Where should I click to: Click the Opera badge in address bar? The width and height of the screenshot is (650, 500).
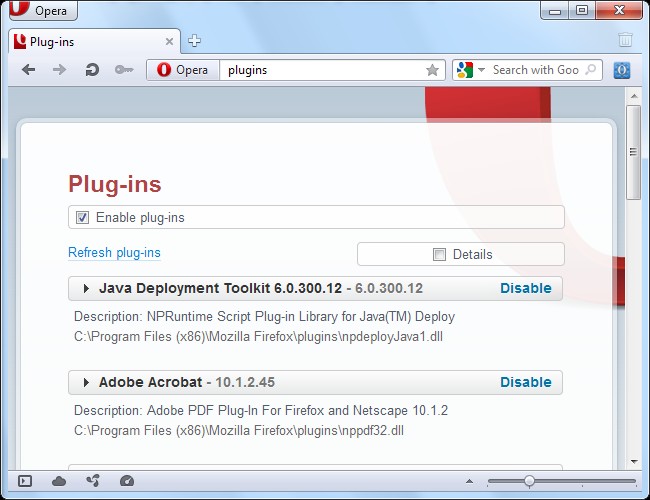183,70
